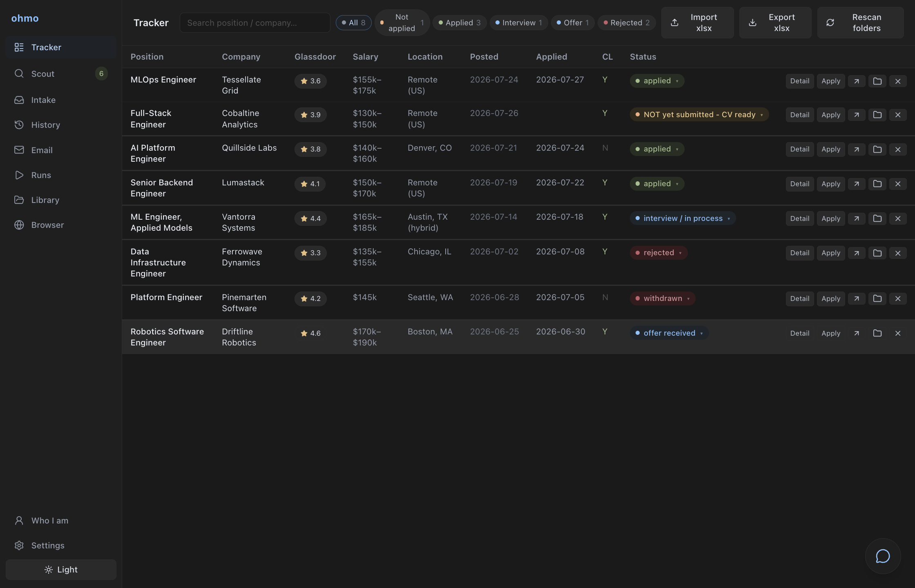
Task: Open the chat bubble assistant
Action: coord(883,556)
